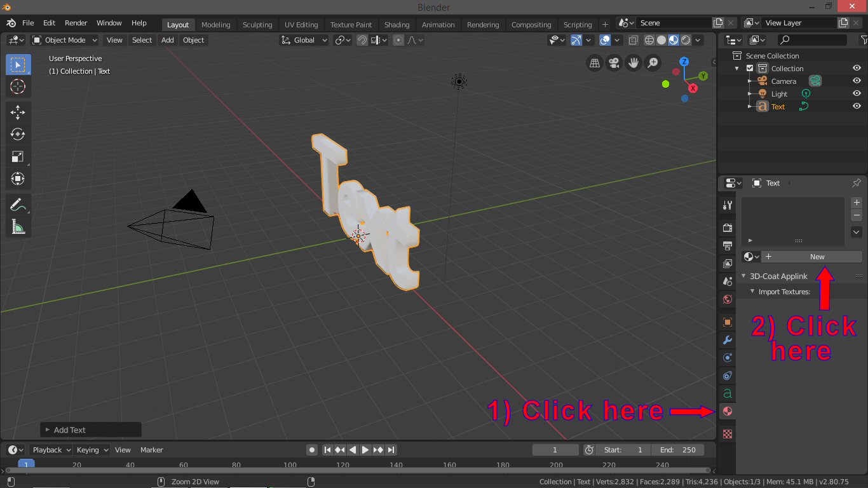Switch to the Shading workspace tab
This screenshot has width=868, height=488.
397,25
